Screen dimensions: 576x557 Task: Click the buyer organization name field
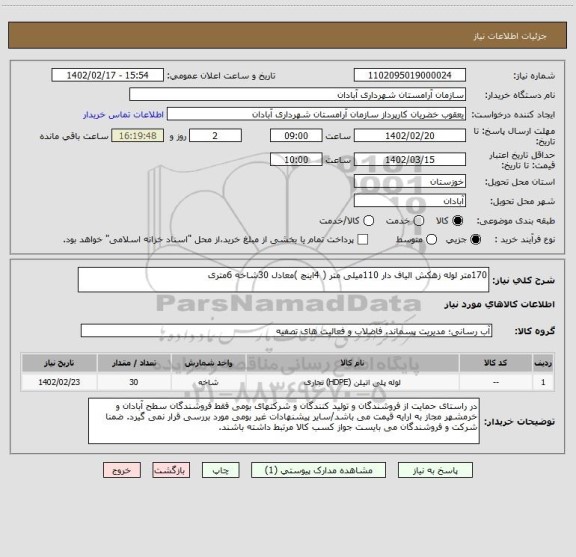pyautogui.click(x=297, y=95)
